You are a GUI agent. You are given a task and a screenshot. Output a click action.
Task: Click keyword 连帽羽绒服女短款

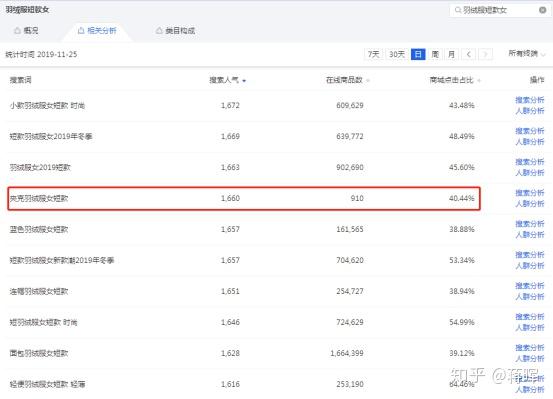[39, 292]
